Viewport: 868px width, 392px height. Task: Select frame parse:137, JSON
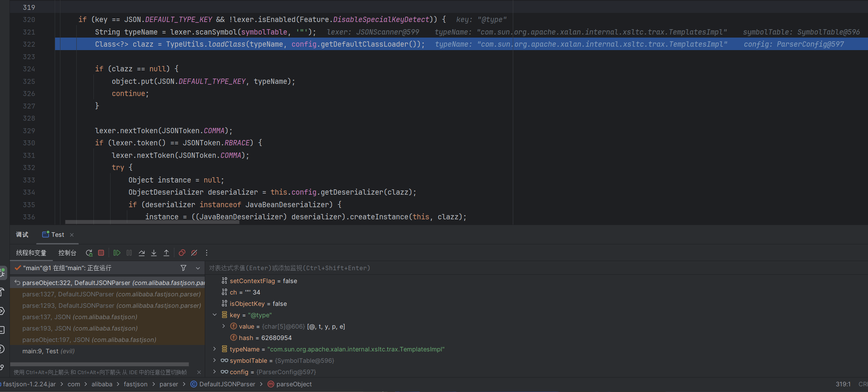click(107, 317)
